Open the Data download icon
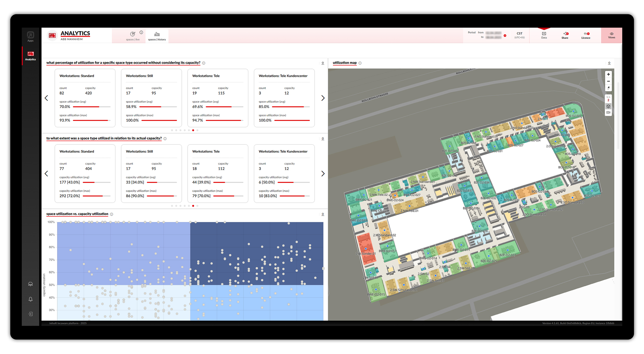The height and width of the screenshot is (354, 644). point(544,35)
